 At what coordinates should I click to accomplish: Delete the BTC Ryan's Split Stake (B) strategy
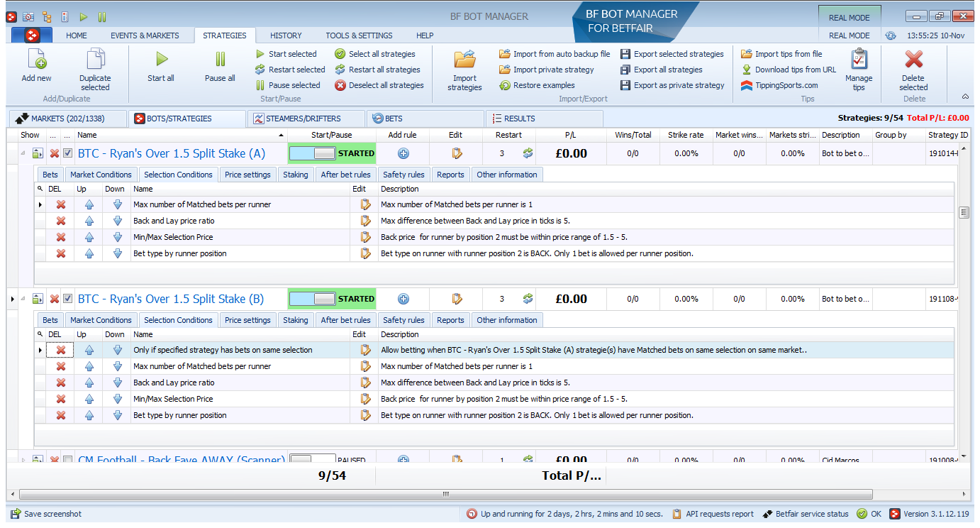(55, 299)
